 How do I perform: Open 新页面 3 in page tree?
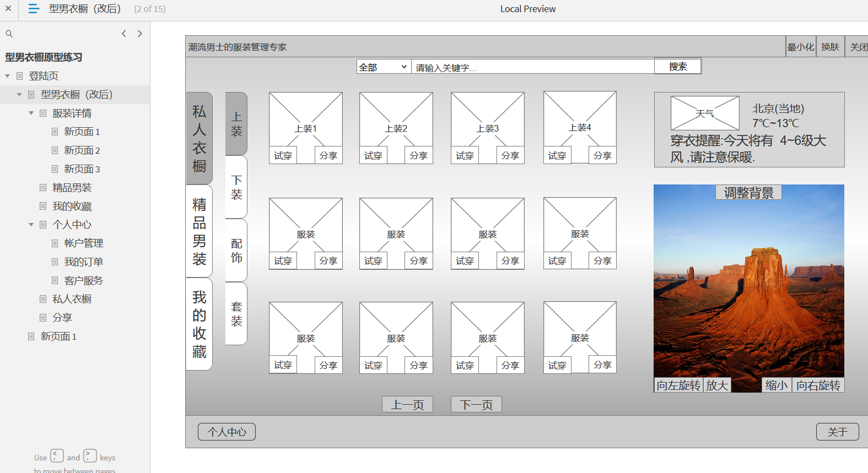pos(82,169)
